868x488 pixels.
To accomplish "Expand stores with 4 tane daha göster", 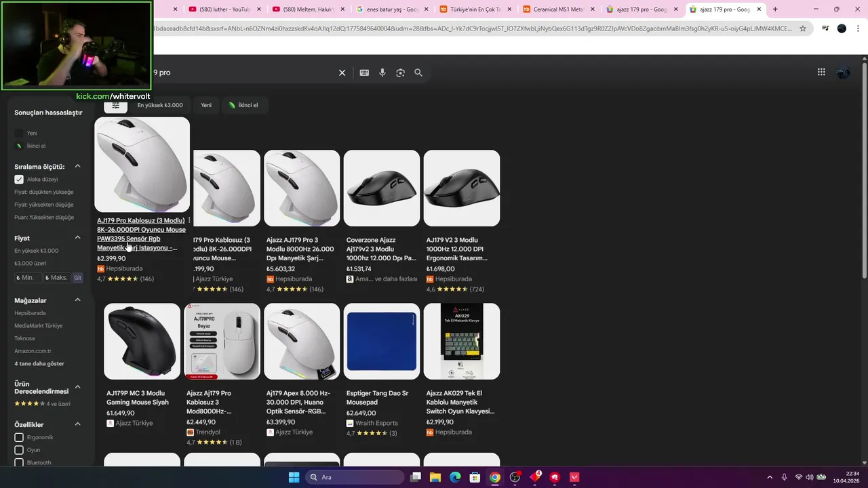I will [39, 364].
